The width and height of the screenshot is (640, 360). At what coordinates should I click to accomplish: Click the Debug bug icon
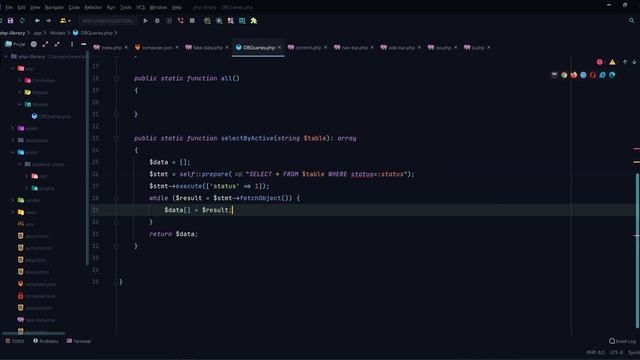click(x=157, y=20)
